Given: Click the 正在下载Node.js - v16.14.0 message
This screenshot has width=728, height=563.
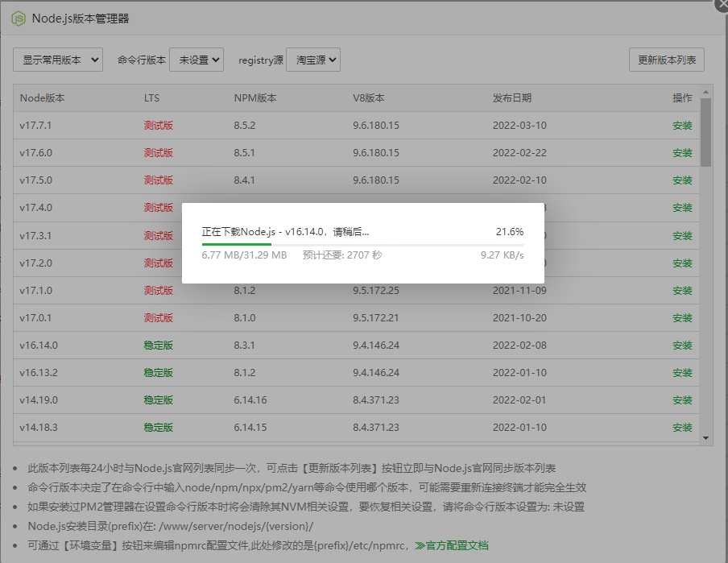Looking at the screenshot, I should pyautogui.click(x=286, y=232).
